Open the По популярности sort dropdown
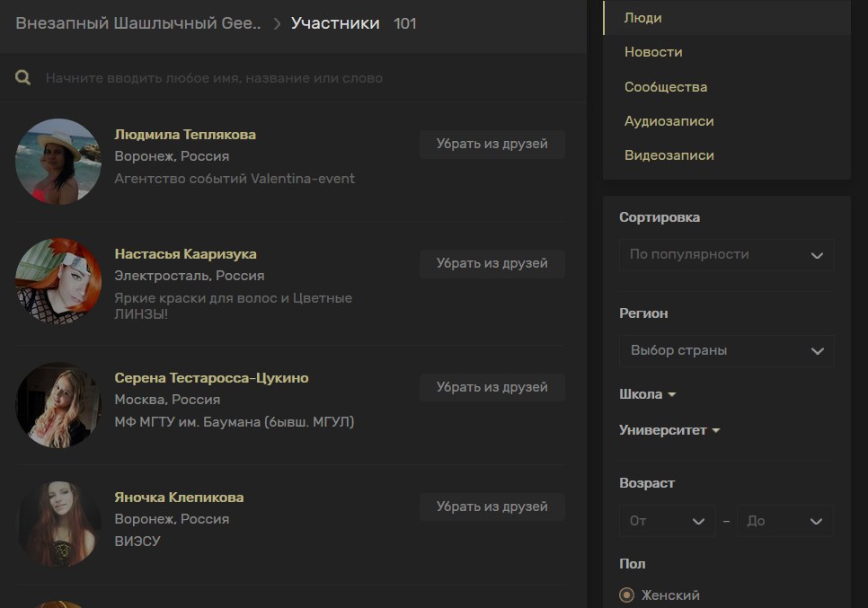This screenshot has height=608, width=868. click(726, 254)
